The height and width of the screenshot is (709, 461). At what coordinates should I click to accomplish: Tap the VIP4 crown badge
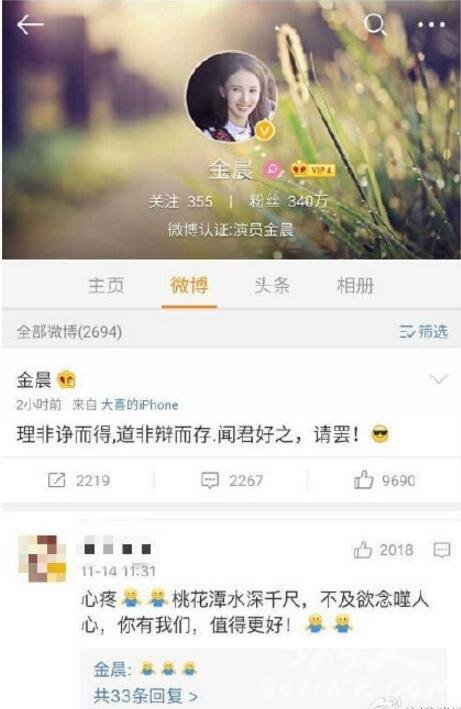(313, 170)
